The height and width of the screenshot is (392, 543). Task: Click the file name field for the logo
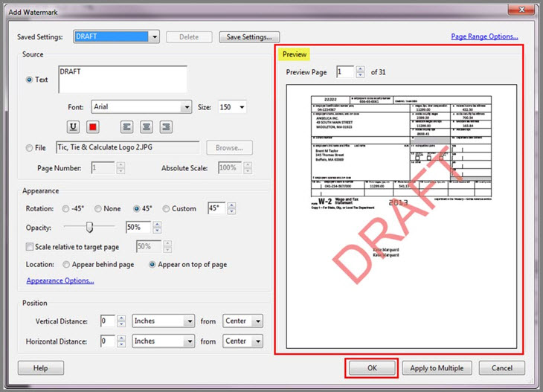pyautogui.click(x=127, y=147)
